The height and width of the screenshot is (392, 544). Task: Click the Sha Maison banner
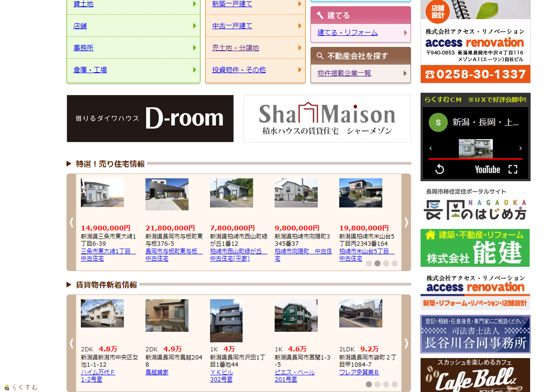point(327,119)
